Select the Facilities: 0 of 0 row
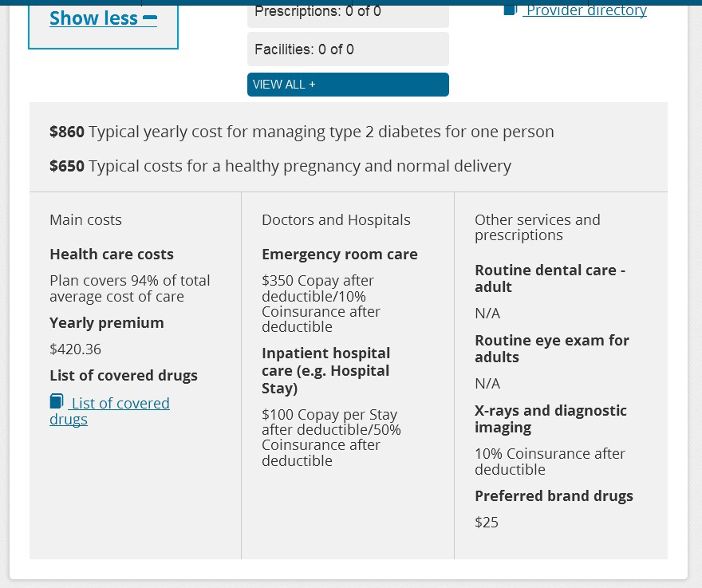The image size is (702, 588). pos(348,49)
